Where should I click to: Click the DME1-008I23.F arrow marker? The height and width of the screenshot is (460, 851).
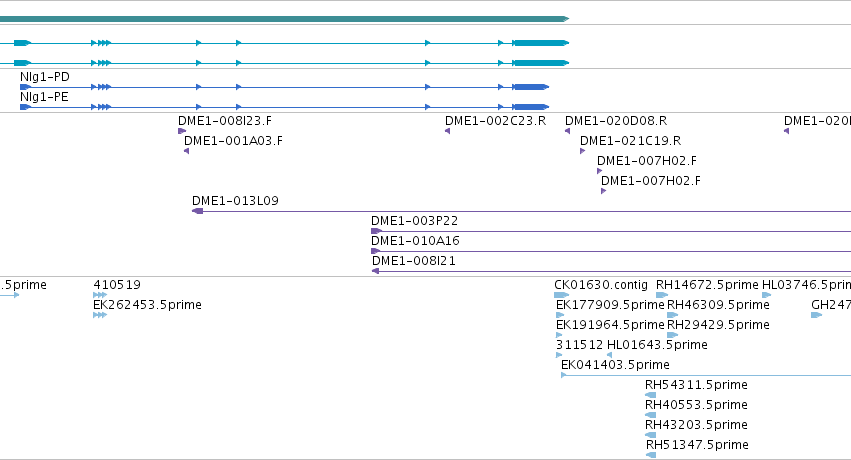182,131
